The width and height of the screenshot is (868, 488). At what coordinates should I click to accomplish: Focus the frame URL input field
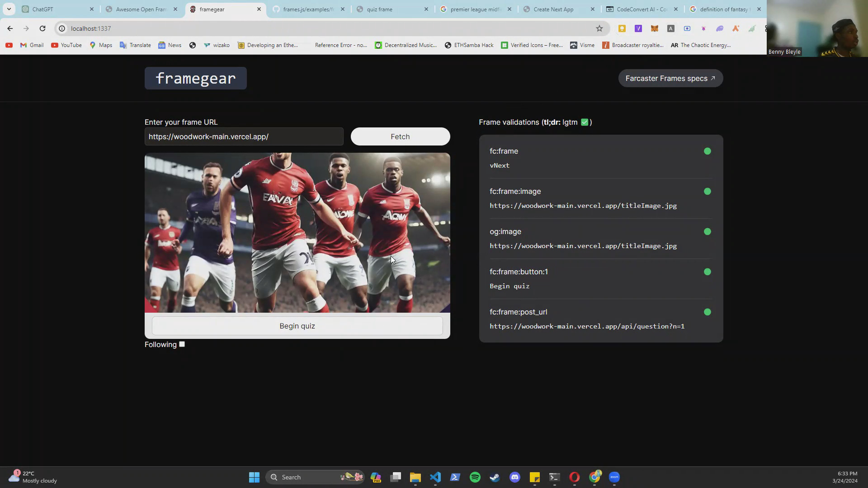(x=244, y=136)
